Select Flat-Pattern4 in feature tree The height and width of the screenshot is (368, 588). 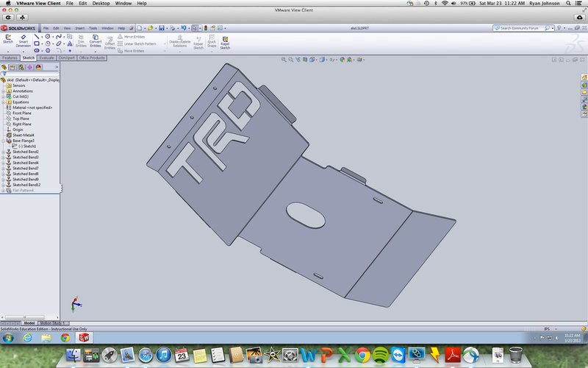[x=23, y=191]
